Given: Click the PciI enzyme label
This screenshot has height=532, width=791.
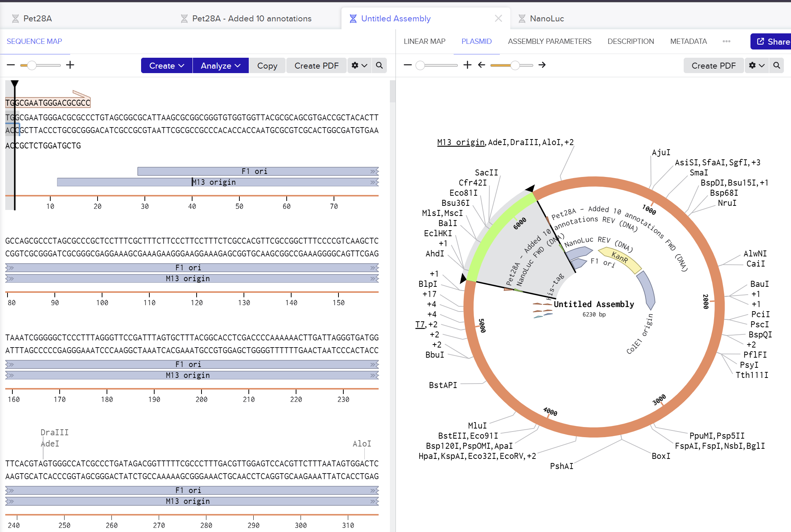Looking at the screenshot, I should coord(760,315).
